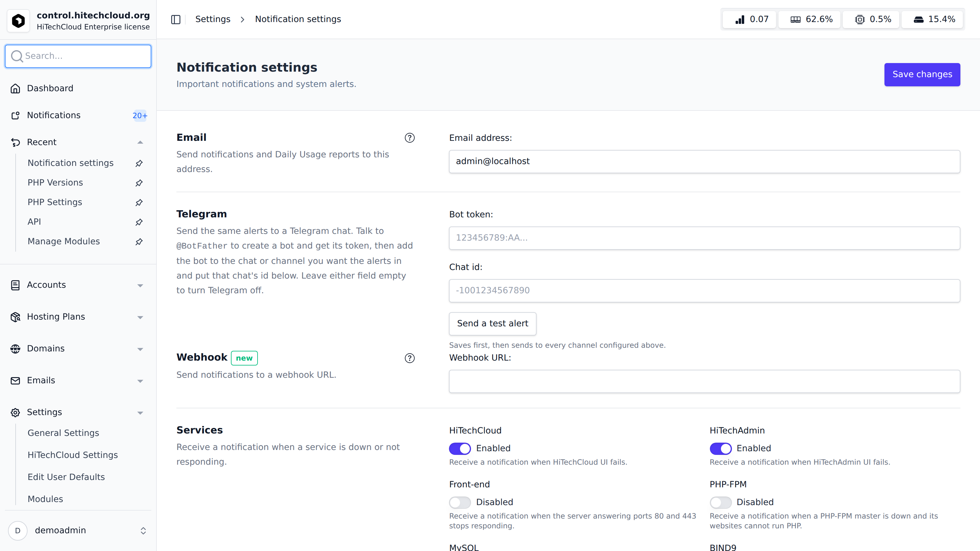The height and width of the screenshot is (551, 980).
Task: Click the demoadmin avatar circle
Action: coord(17,530)
